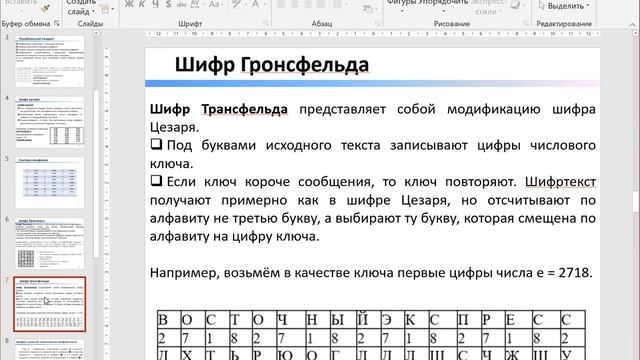Click the main editor vertical scrollbar thumb
This screenshot has height=360, width=640.
coord(636,201)
